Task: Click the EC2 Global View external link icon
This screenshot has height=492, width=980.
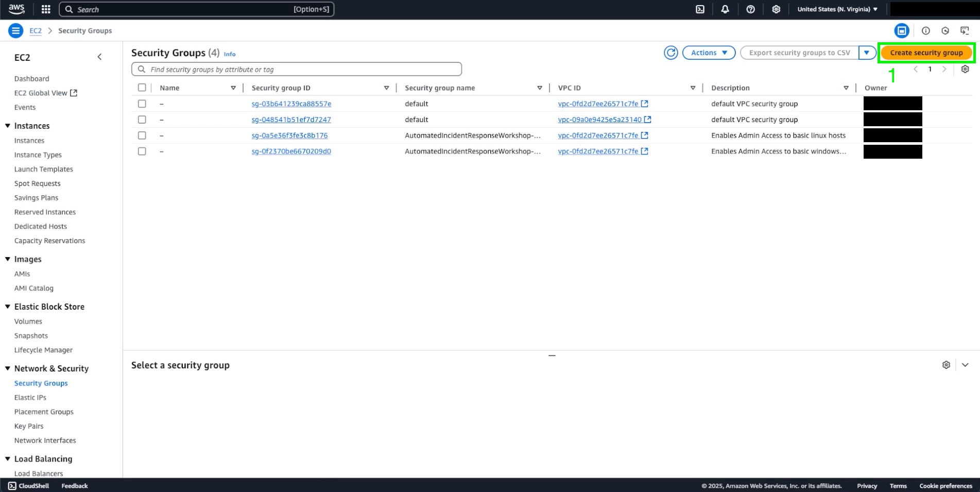Action: (x=74, y=93)
